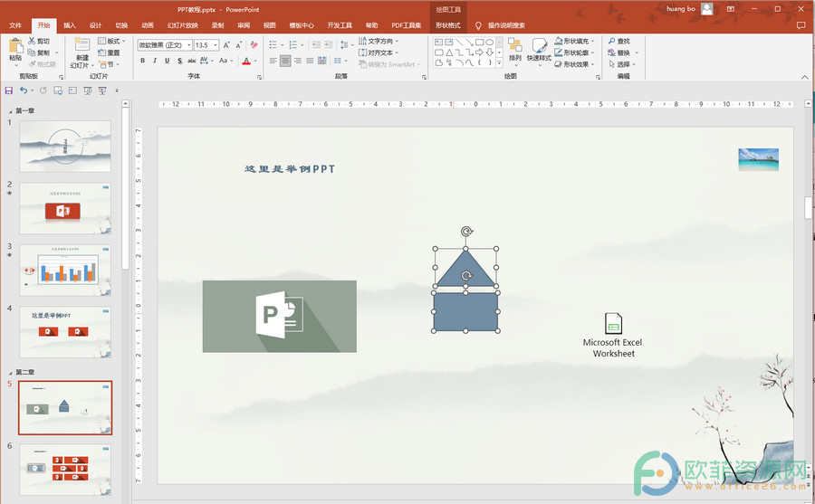Align text left in the paragraph group
This screenshot has height=504, width=815.
(273, 61)
